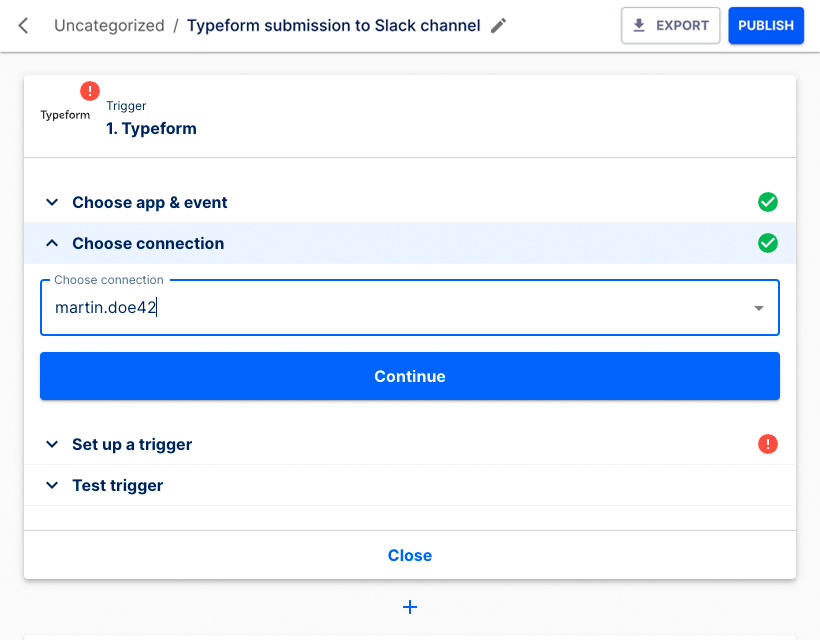Click the red error icon beside Set up a trigger
This screenshot has height=640, width=820.
[x=768, y=444]
